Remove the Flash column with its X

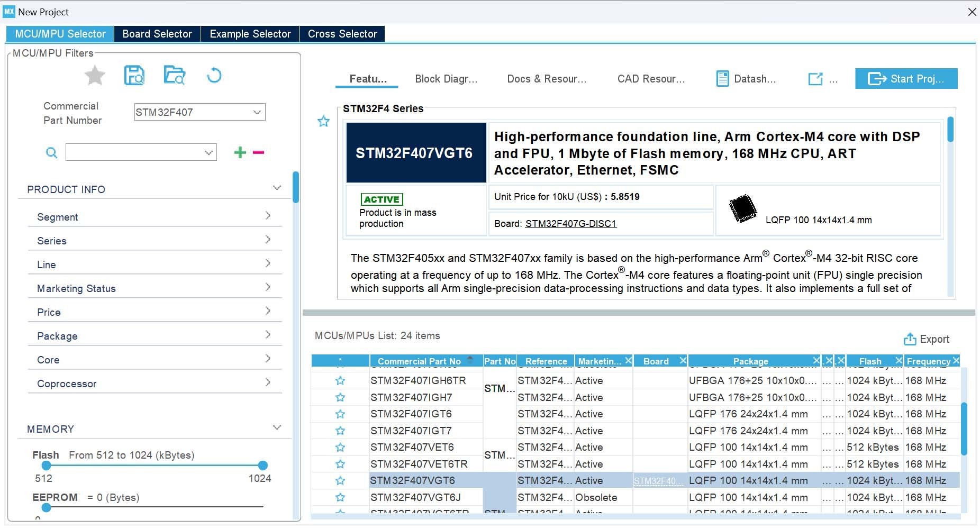tap(899, 360)
